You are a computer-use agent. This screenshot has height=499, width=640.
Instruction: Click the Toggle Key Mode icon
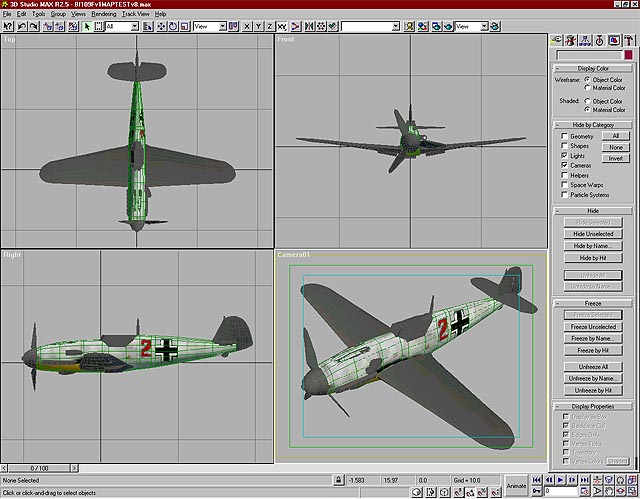[x=537, y=491]
